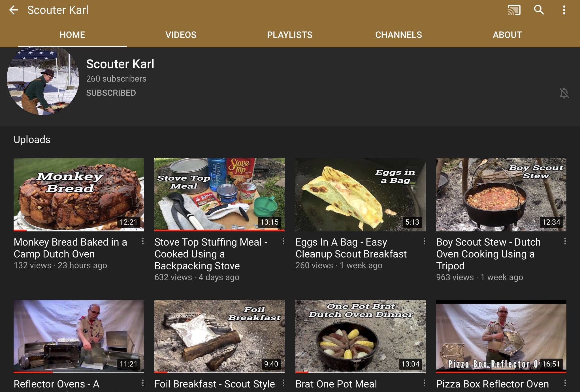The image size is (580, 392).
Task: Open options for Monkey Bread video
Action: [x=142, y=241]
